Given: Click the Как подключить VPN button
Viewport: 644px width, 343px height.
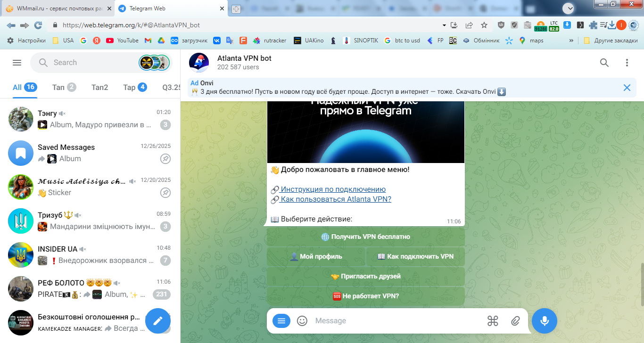Looking at the screenshot, I should coord(416,257).
